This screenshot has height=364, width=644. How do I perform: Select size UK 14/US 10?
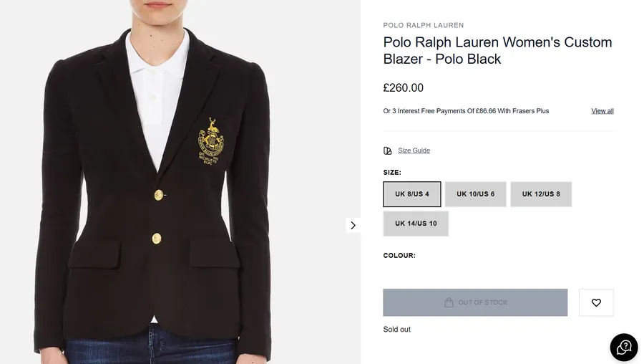pos(416,224)
